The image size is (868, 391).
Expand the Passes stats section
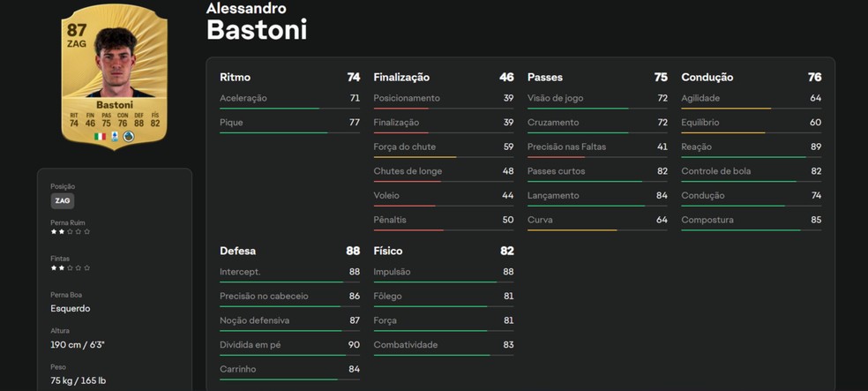545,78
